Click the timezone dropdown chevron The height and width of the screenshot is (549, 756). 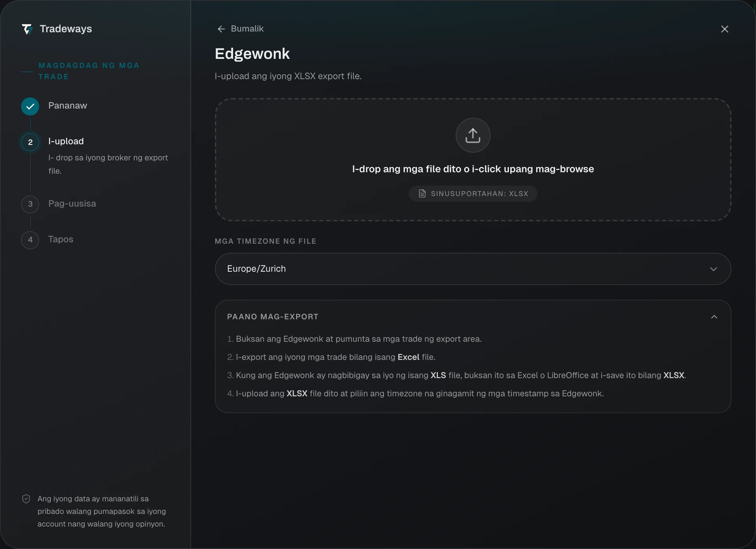click(x=713, y=269)
